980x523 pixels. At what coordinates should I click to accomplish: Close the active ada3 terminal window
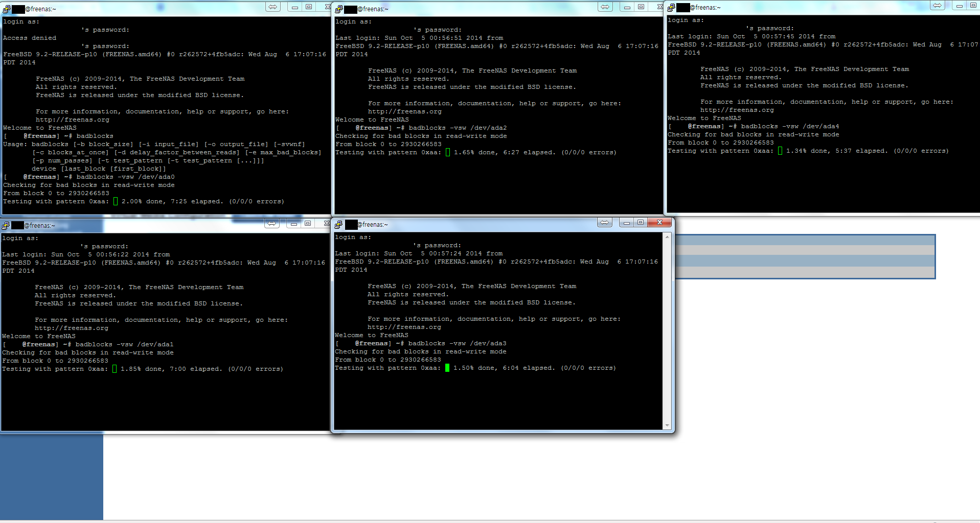pos(659,223)
